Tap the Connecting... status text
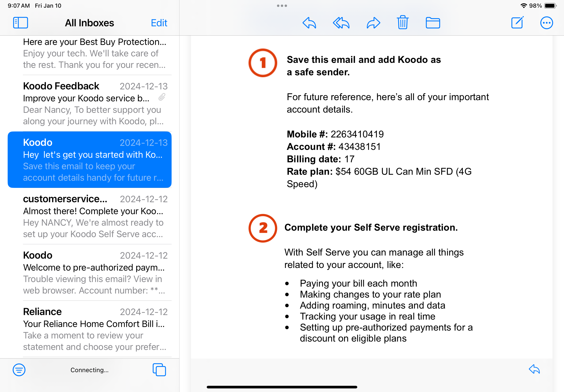The image size is (564, 392). click(89, 370)
